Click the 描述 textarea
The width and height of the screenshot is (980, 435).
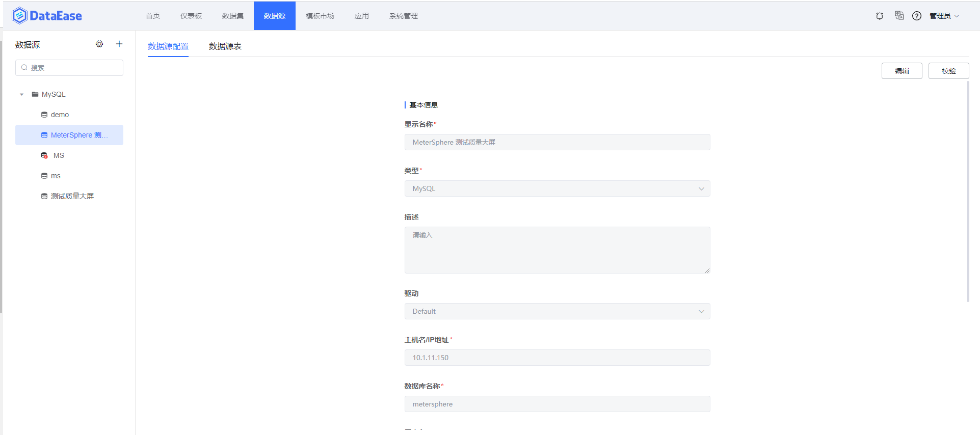(x=557, y=250)
